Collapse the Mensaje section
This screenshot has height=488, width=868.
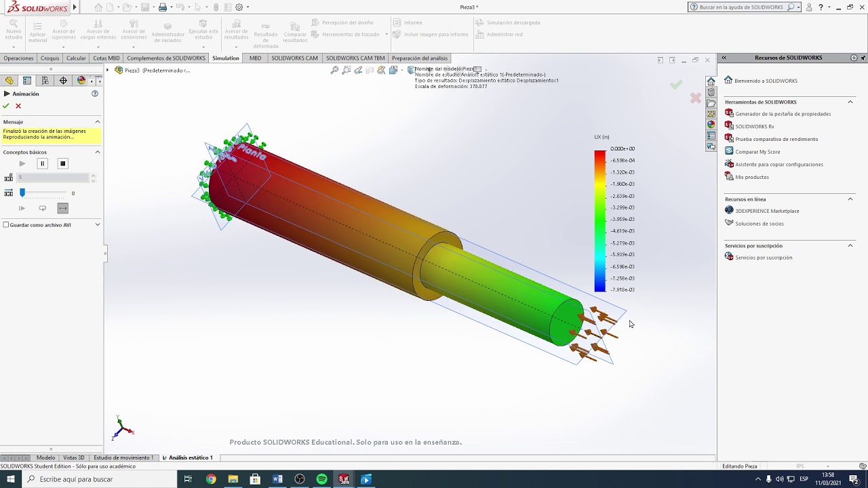click(97, 122)
